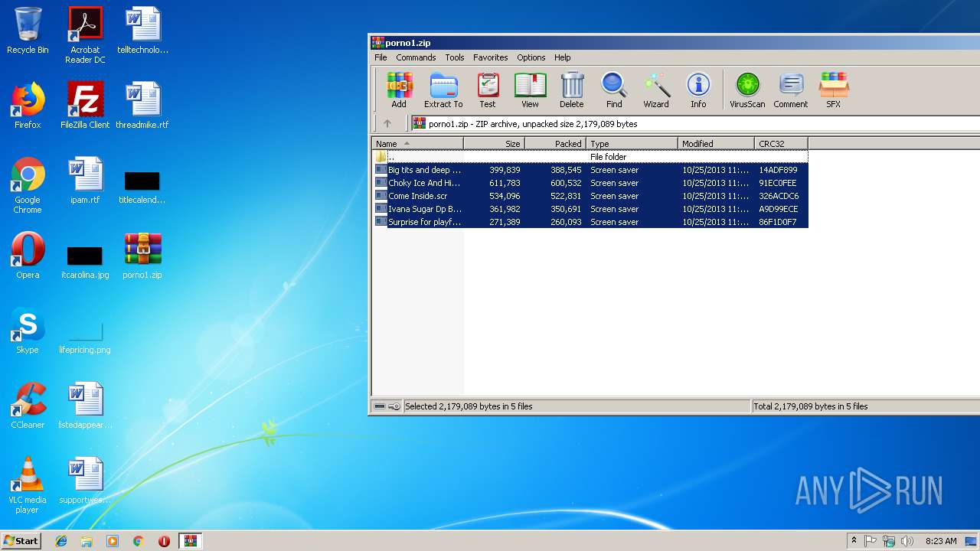
Task: Select threadmike.rtf desktop file
Action: [142, 106]
